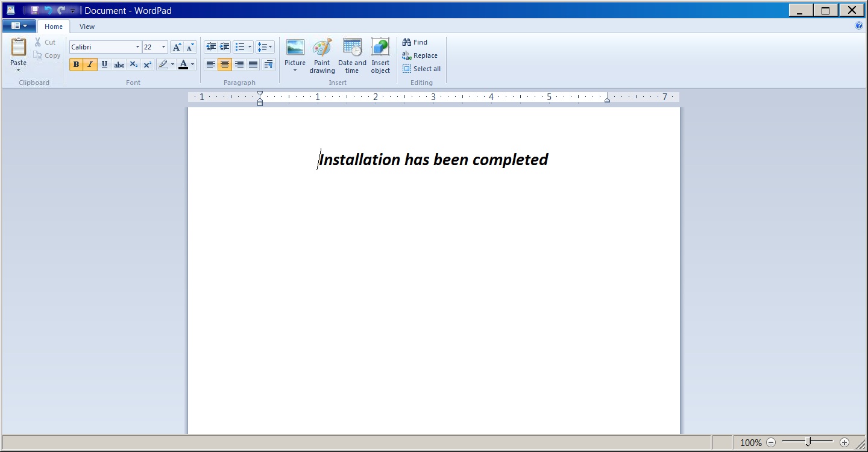Click the zoom slider handle
Viewport: 868px width, 452px height.
click(808, 442)
